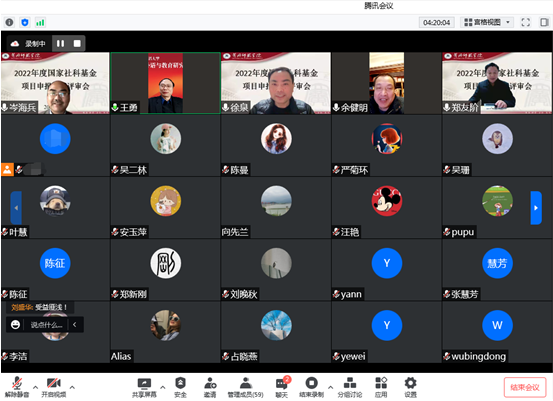
Task: Open the settings gear
Action: point(410,388)
